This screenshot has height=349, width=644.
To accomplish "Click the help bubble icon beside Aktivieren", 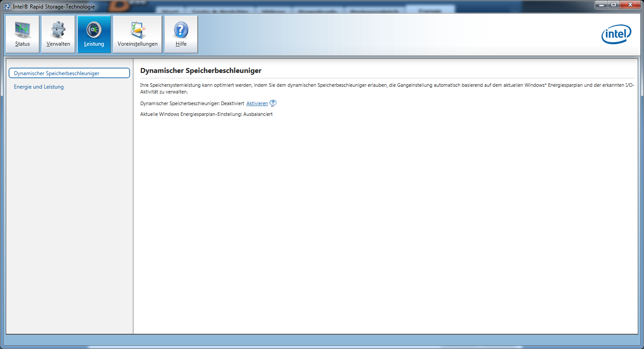I will [x=273, y=103].
